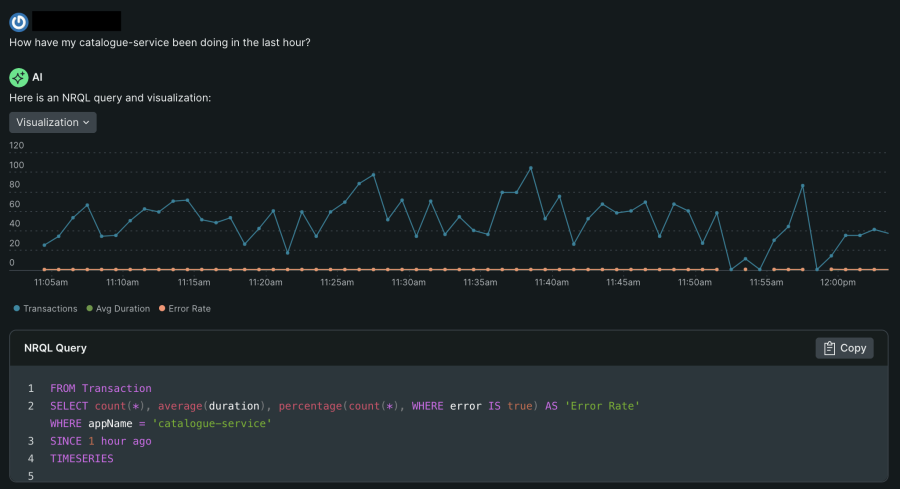Toggle the Avg Duration legend entry
The image size is (900, 489).
pos(117,309)
